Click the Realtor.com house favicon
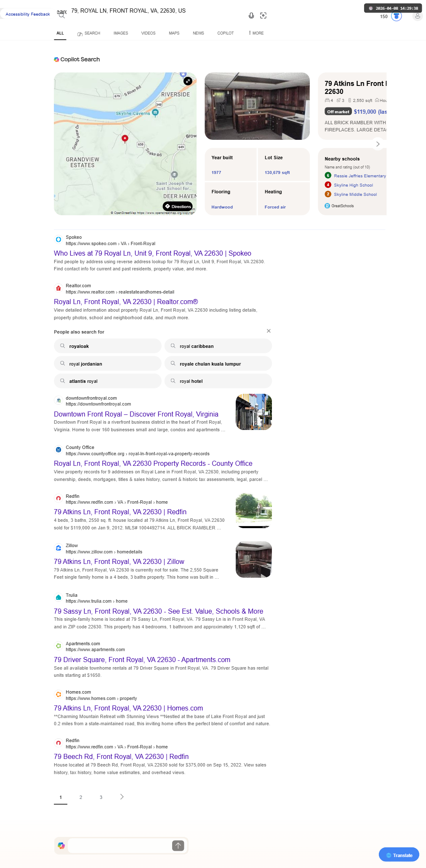426x868 pixels. (x=59, y=288)
